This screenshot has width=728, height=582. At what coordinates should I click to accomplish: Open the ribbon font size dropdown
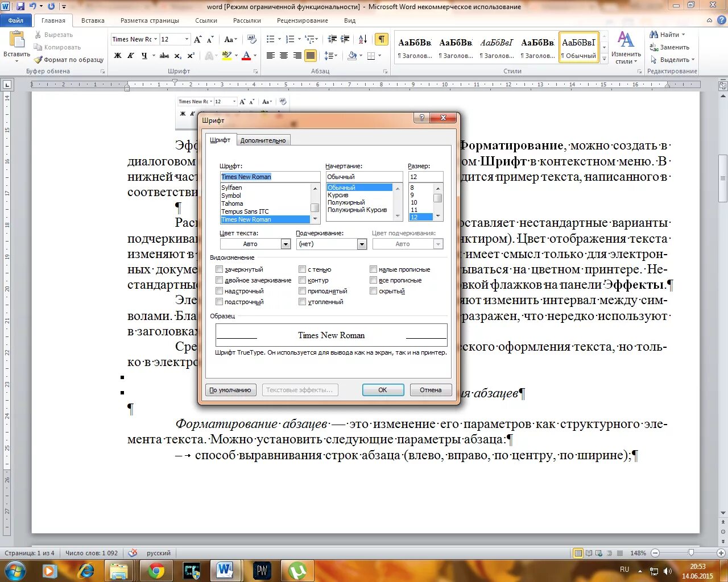pos(187,39)
